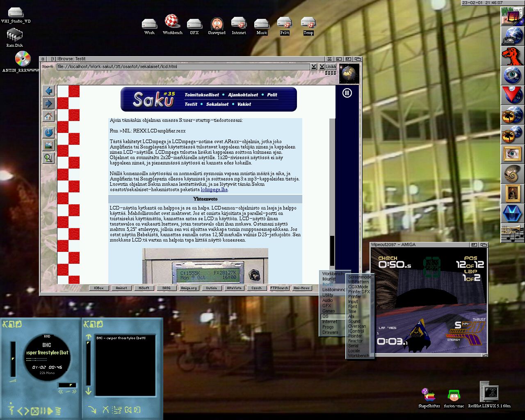Open the dropdown arrow next to Lisää
Screen dimensions: 525x420
(322, 66)
